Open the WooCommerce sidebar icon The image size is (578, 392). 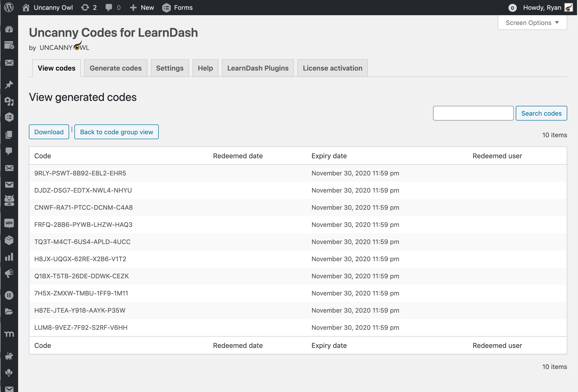coord(9,223)
